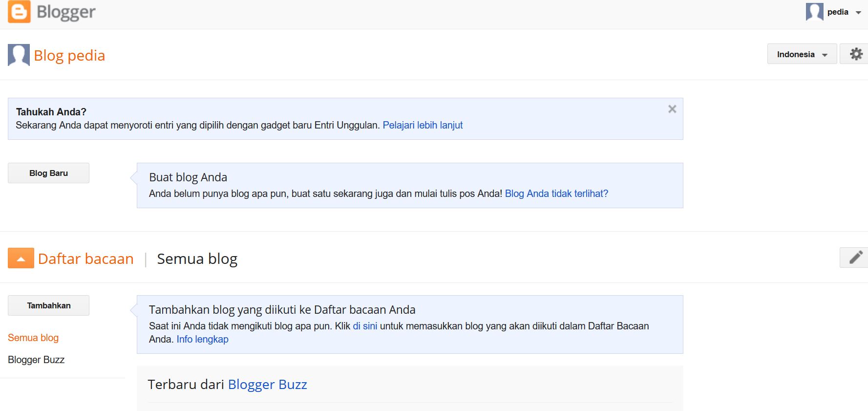Click the Blog pedia title text
The height and width of the screenshot is (411, 868).
69,56
